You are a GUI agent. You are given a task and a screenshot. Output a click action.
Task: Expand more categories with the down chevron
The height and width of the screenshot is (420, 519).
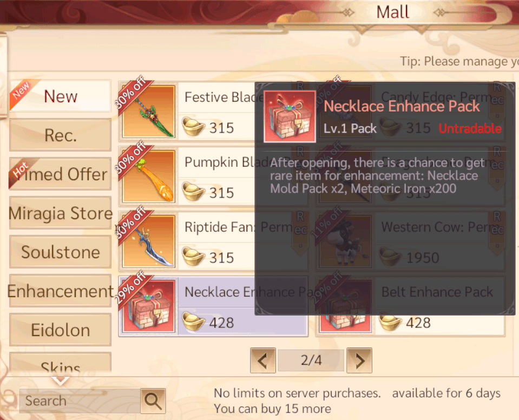61,380
